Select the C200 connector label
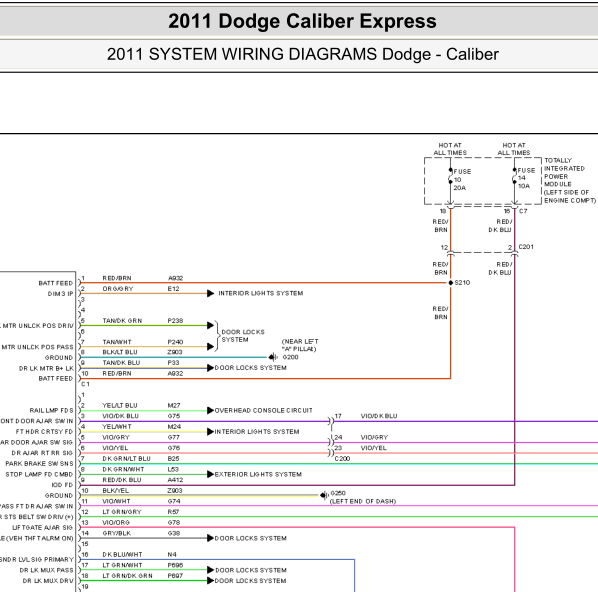 click(x=342, y=459)
